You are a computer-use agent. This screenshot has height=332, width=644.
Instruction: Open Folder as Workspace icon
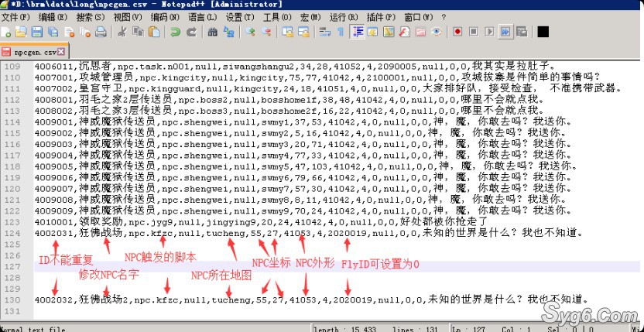click(420, 32)
